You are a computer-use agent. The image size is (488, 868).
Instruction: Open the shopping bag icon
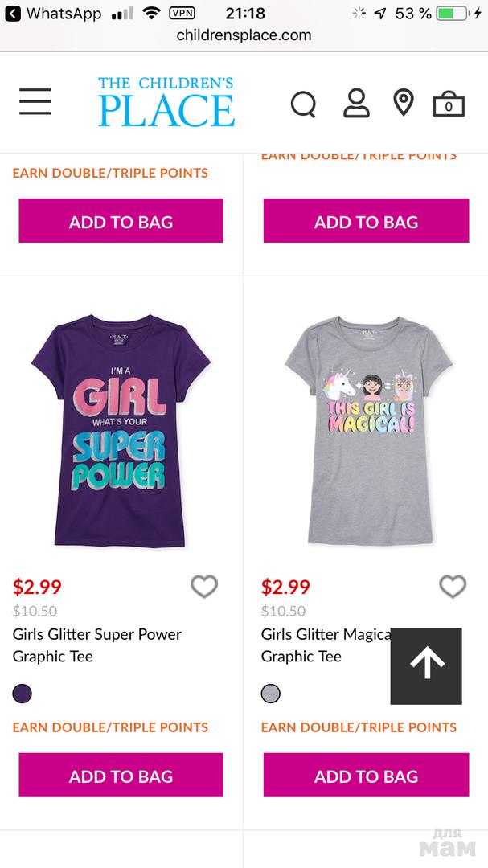449,104
